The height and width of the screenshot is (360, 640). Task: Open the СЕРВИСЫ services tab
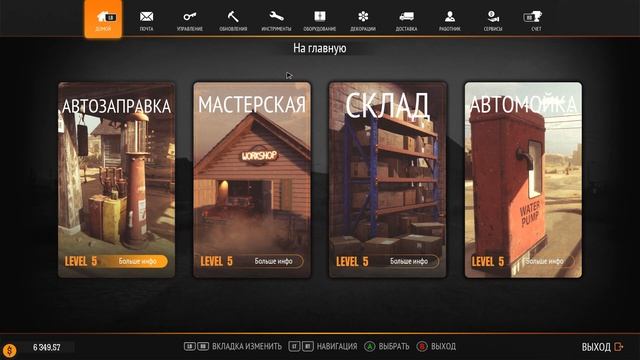(x=493, y=20)
